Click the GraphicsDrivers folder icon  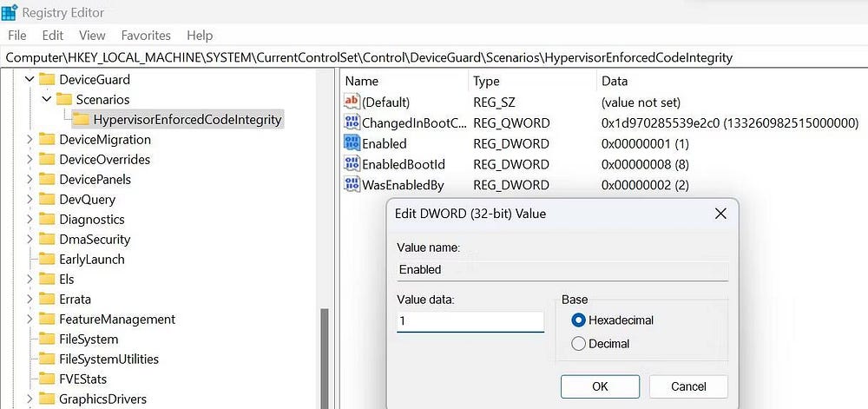(47, 399)
